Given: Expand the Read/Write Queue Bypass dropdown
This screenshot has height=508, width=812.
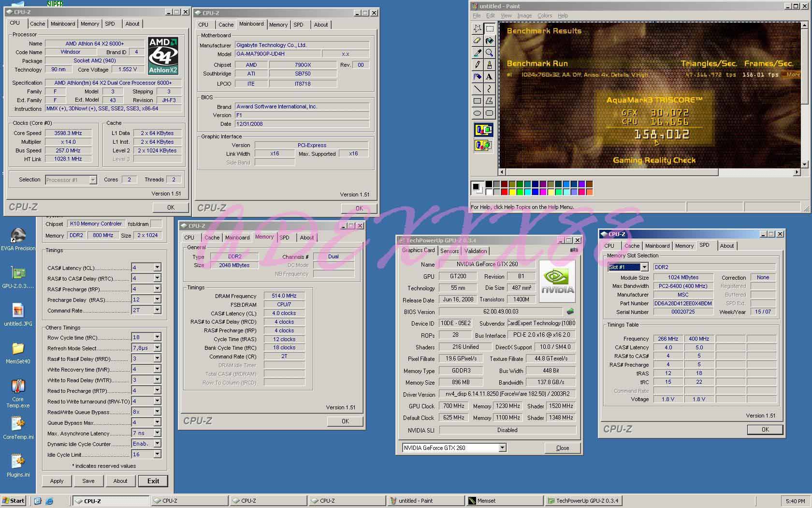Looking at the screenshot, I should 157,412.
